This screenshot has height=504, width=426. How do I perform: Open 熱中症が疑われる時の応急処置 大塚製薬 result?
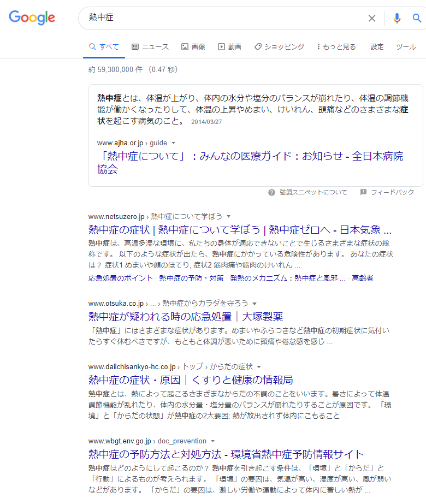[186, 317]
